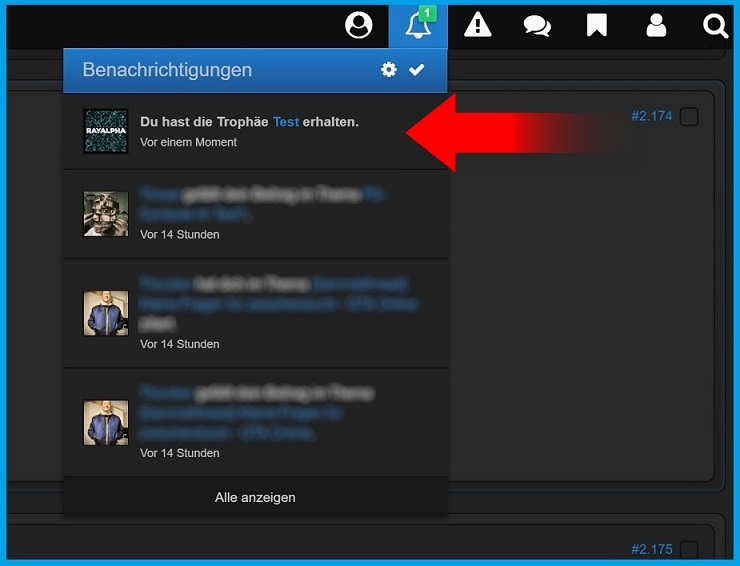The width and height of the screenshot is (740, 566).
Task: Open post number link #2.174
Action: (x=651, y=117)
